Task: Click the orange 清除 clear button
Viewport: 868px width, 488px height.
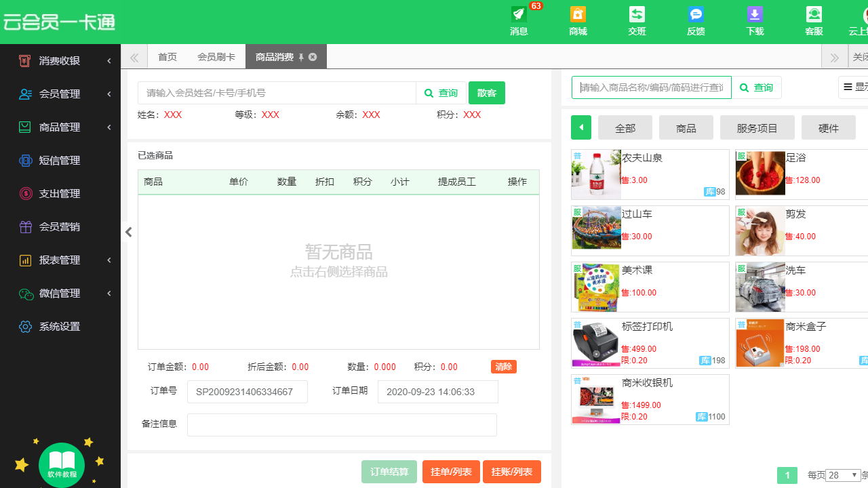Action: coord(503,367)
